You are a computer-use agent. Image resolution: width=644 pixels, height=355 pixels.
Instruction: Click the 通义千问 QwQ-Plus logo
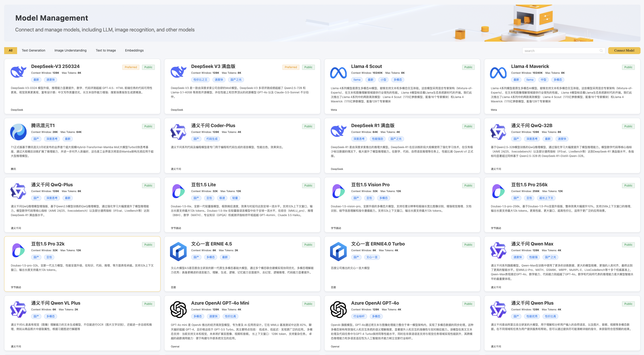coord(18,191)
